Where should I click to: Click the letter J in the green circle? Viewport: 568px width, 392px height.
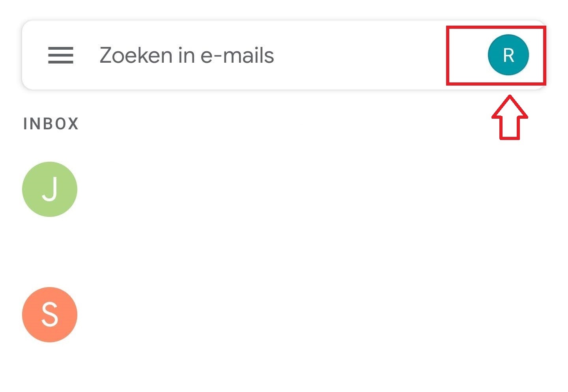[x=50, y=189]
